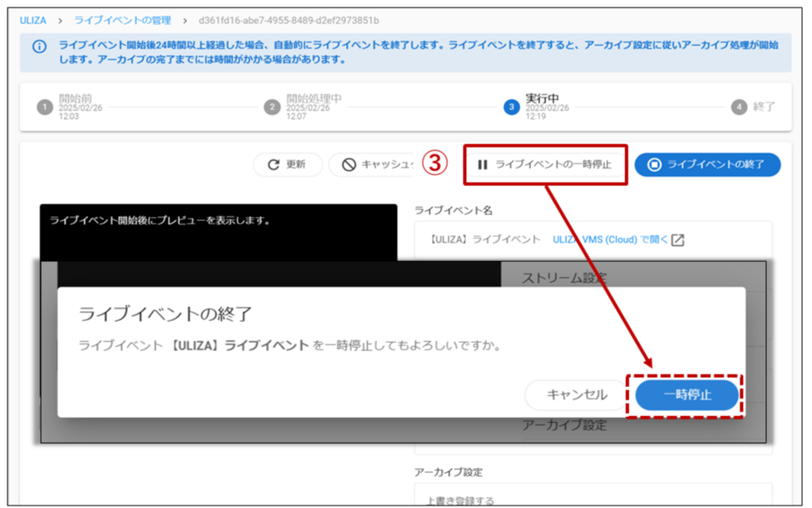Click the dialog title ライブイベントの終了

[x=165, y=314]
